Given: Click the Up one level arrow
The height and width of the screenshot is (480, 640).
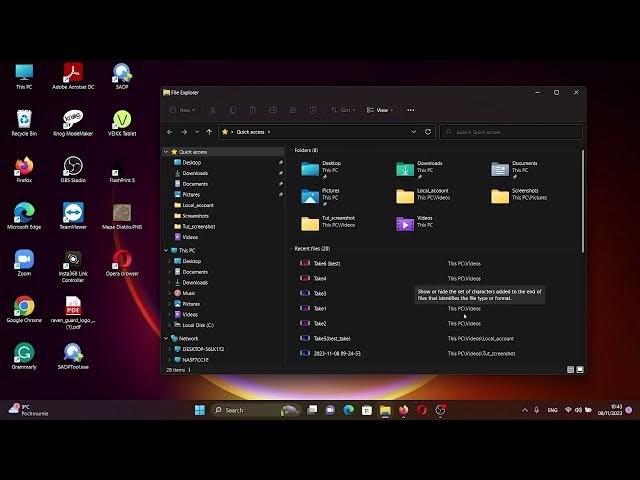Looking at the screenshot, I should (x=209, y=132).
